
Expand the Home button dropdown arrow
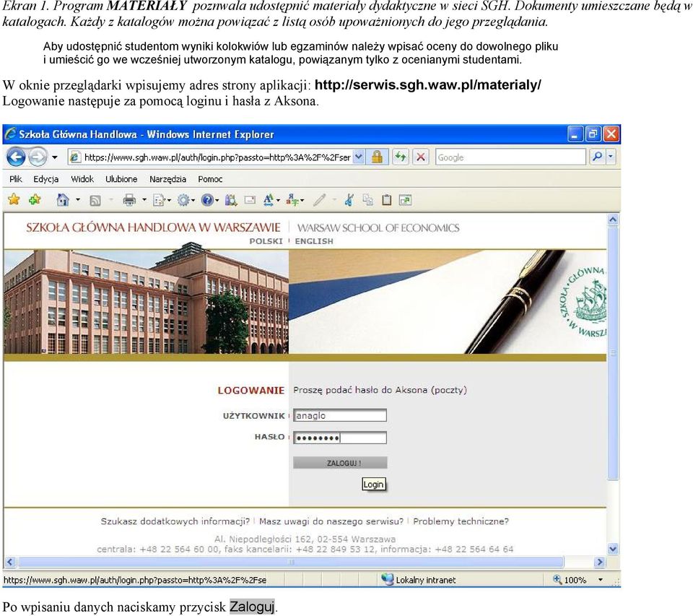click(x=78, y=200)
